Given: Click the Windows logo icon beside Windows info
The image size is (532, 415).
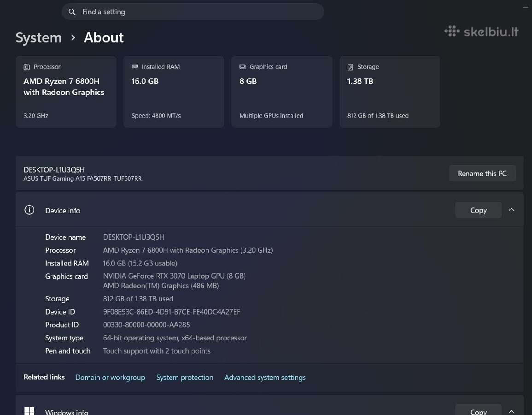Looking at the screenshot, I should coord(29,411).
